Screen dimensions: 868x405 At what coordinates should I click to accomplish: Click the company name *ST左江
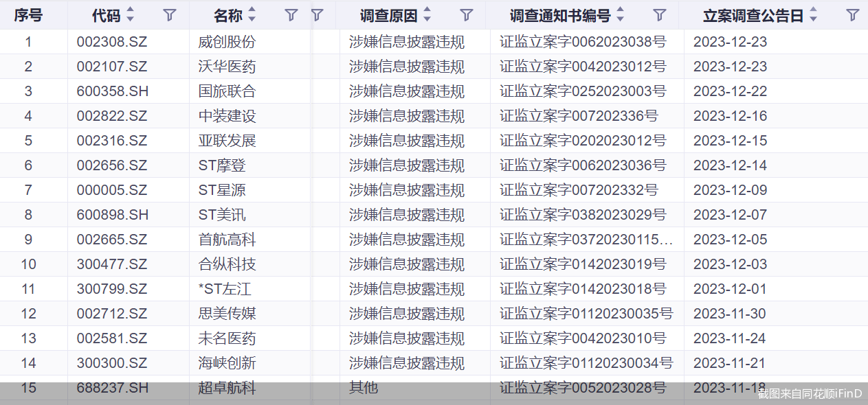[225, 289]
